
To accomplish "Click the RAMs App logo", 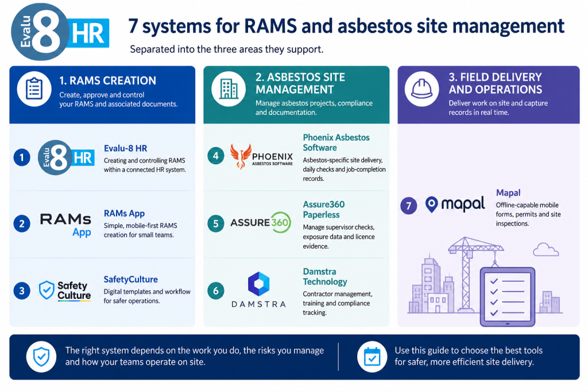I will pyautogui.click(x=65, y=224).
